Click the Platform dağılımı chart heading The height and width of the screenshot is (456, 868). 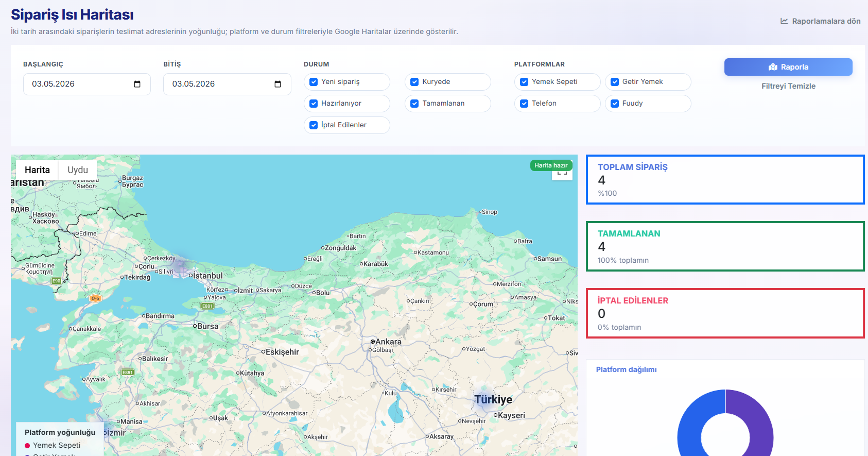coord(626,369)
